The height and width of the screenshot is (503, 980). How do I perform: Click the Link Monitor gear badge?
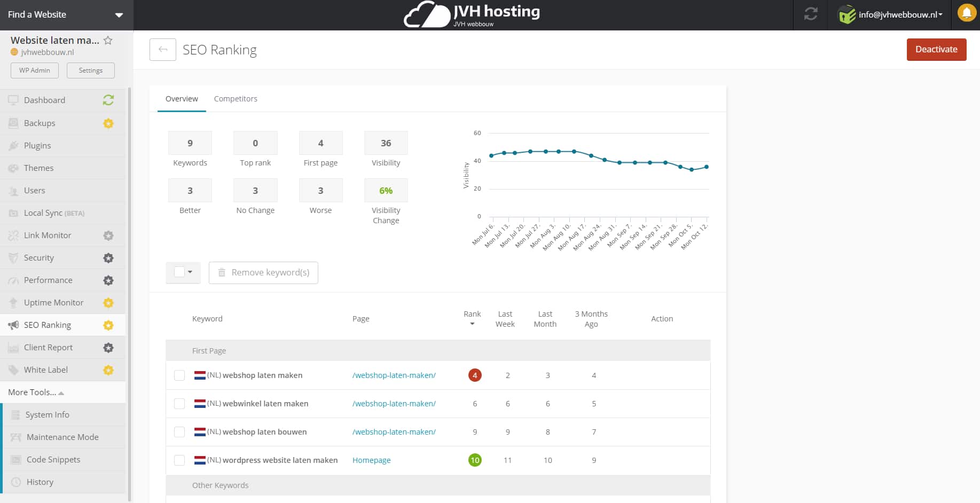coord(108,235)
